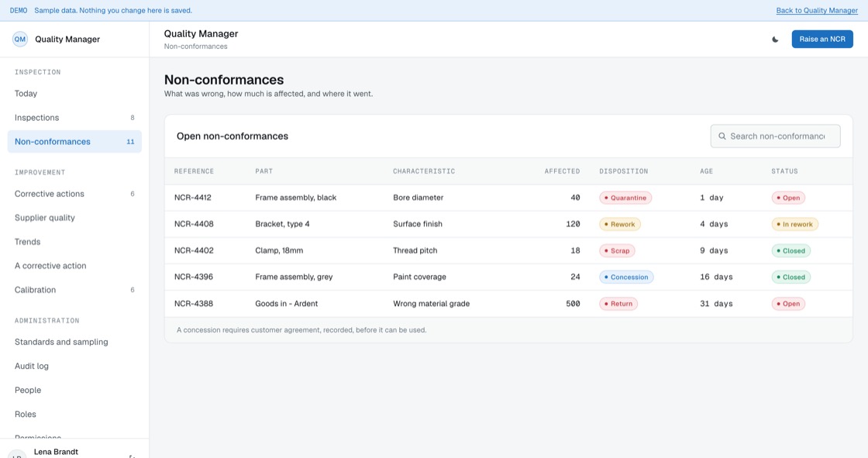The width and height of the screenshot is (868, 458).
Task: Select the 'Frame assembly, black' part cell
Action: pyautogui.click(x=295, y=198)
